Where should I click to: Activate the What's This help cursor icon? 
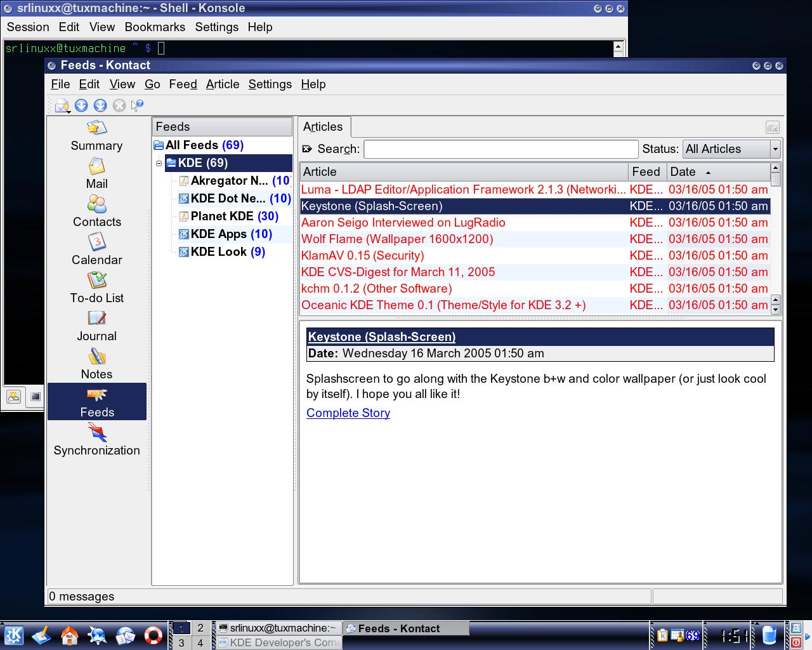tap(137, 105)
